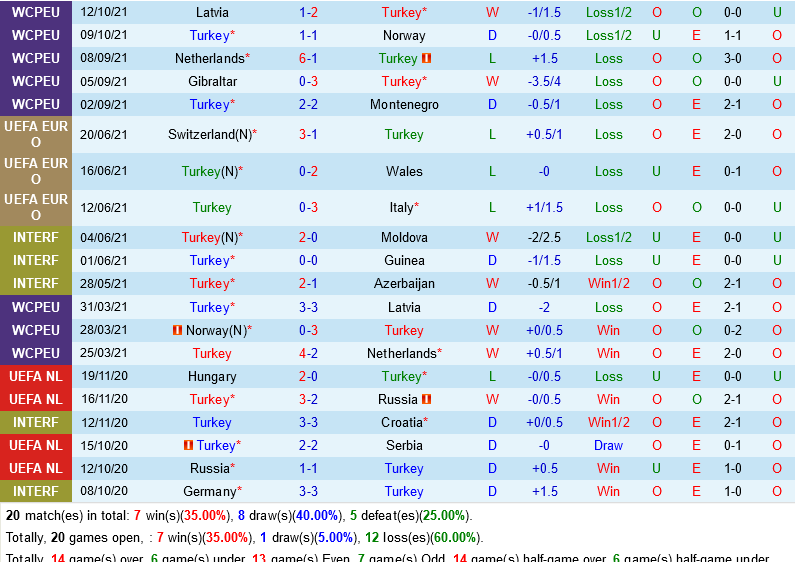Click the date 25/03/21
The image size is (795, 562).
coord(103,353)
